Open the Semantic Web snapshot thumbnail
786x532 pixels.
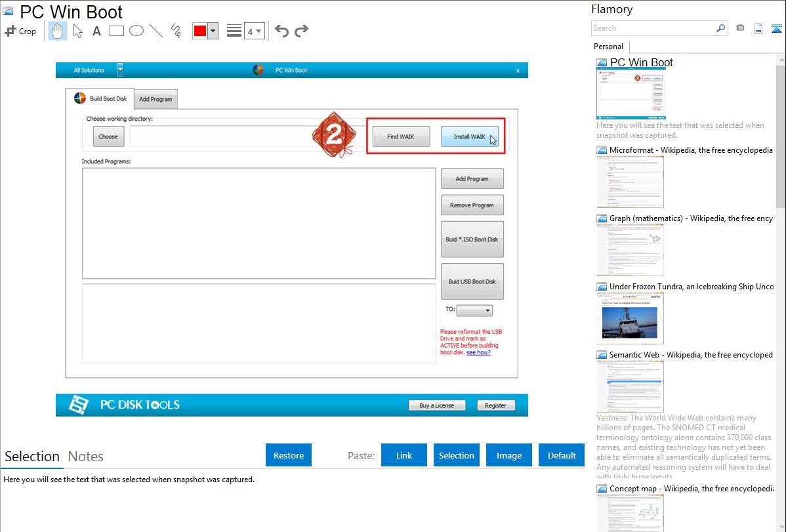[x=630, y=386]
